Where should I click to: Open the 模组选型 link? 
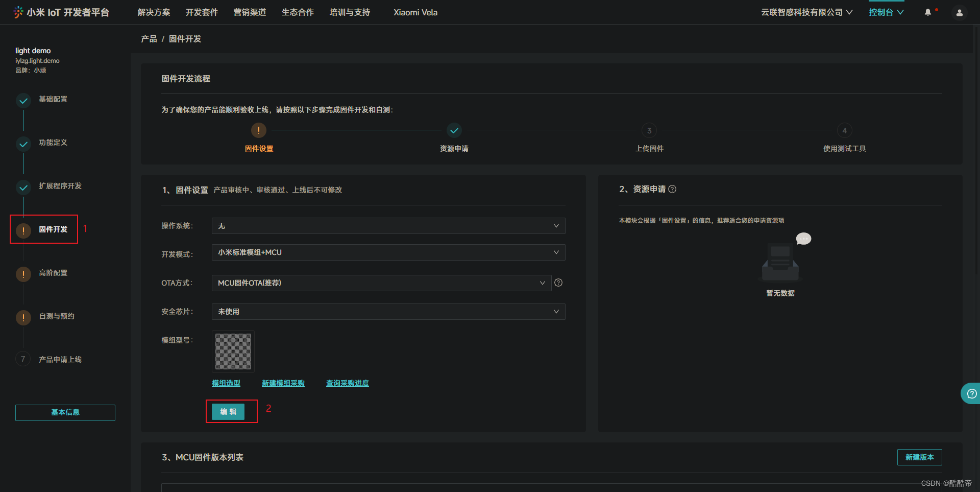pyautogui.click(x=226, y=383)
